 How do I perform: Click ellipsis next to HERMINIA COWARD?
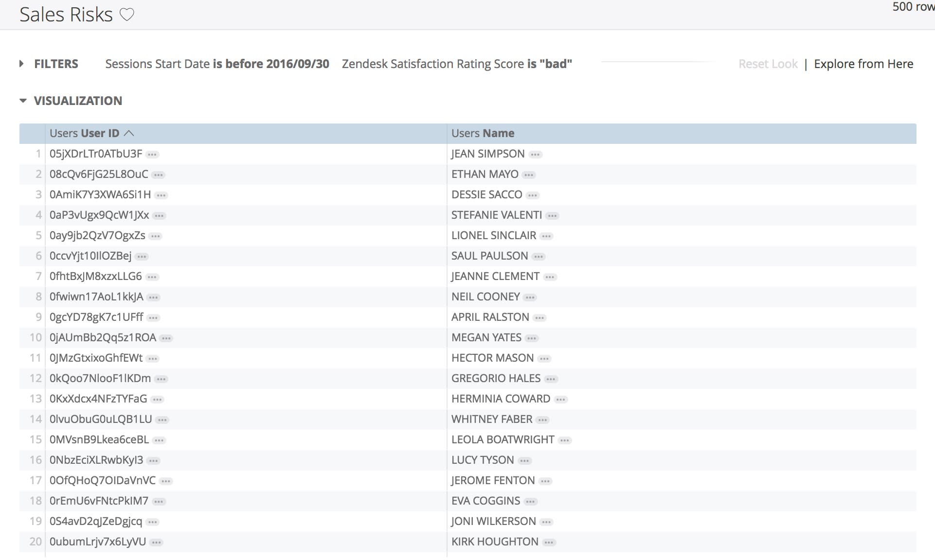560,400
